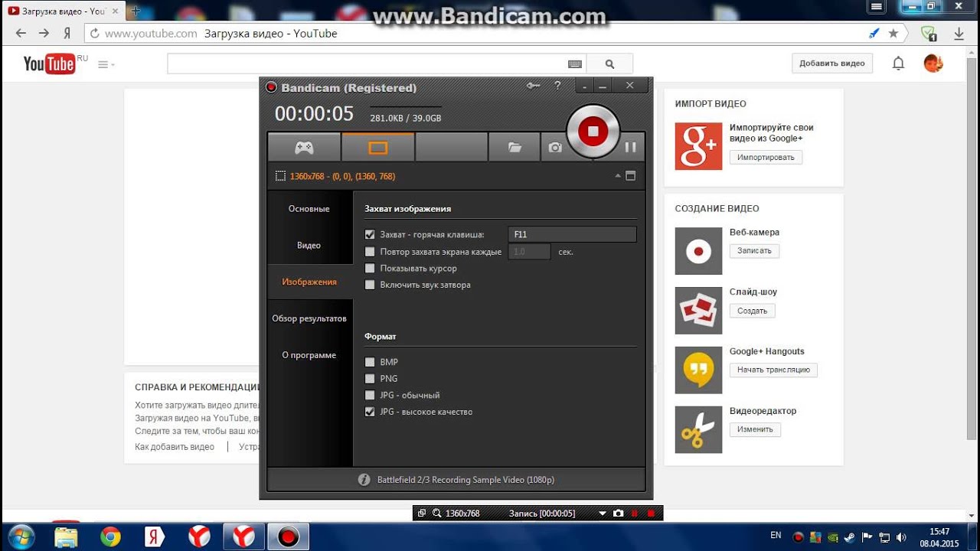
Task: Open the Изображения settings tab
Action: point(309,282)
